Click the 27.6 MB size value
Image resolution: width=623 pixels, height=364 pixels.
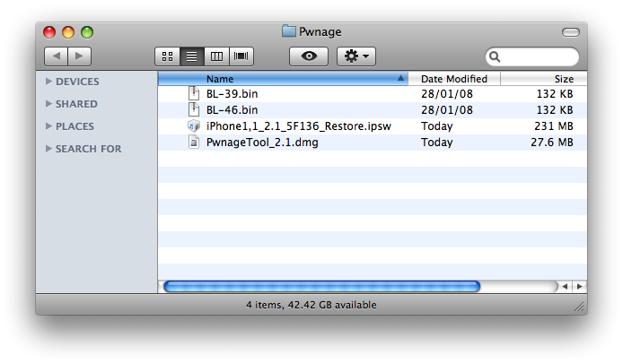click(552, 143)
